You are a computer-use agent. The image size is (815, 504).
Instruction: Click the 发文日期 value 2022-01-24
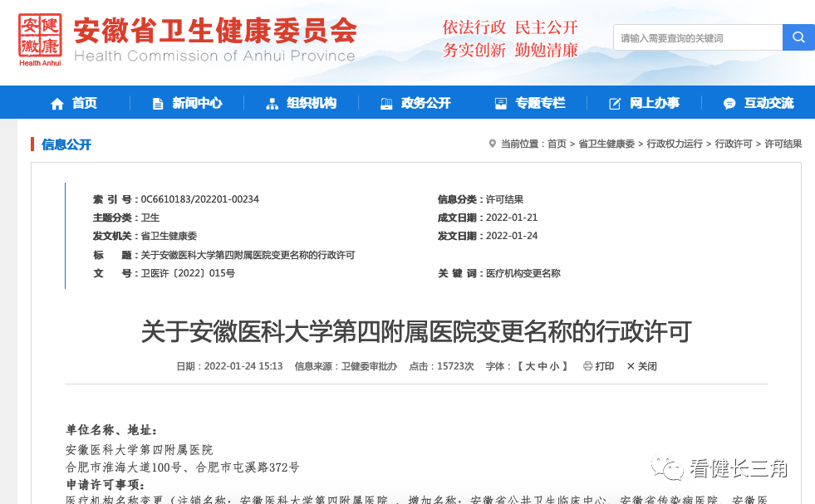[x=512, y=236]
